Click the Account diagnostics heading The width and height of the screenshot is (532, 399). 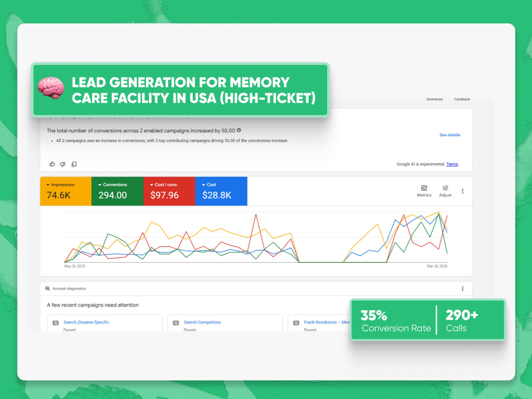tap(69, 288)
